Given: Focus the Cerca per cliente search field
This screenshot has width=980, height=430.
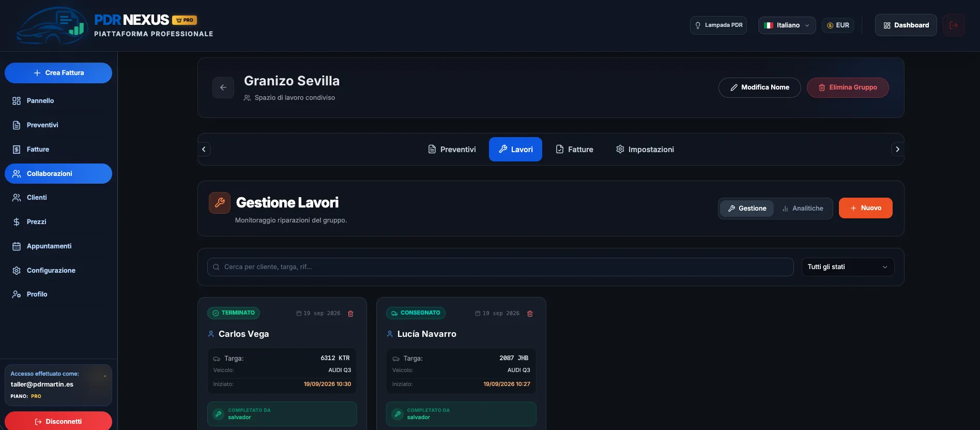Looking at the screenshot, I should coord(500,267).
